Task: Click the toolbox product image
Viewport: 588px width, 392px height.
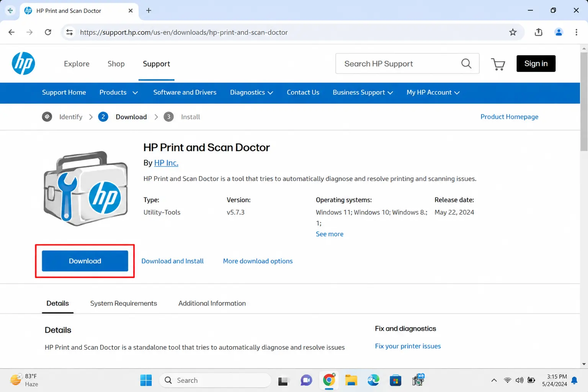Action: [85, 188]
